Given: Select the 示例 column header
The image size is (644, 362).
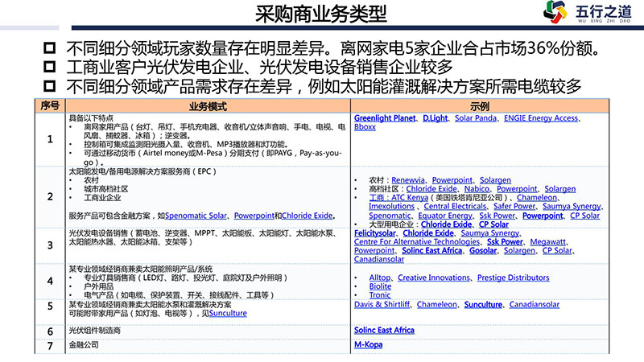Looking at the screenshot, I should pyautogui.click(x=480, y=106).
